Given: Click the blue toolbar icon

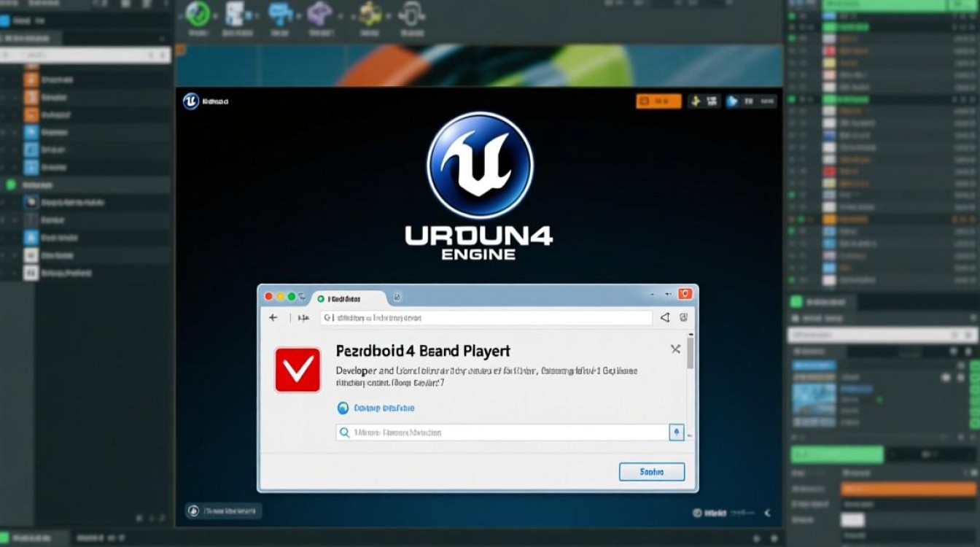Looking at the screenshot, I should (279, 13).
